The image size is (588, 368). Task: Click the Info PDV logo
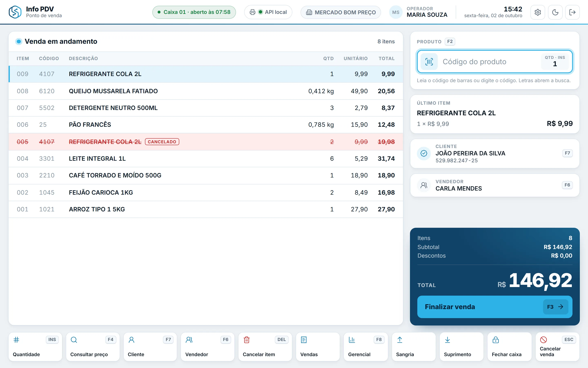(x=15, y=12)
